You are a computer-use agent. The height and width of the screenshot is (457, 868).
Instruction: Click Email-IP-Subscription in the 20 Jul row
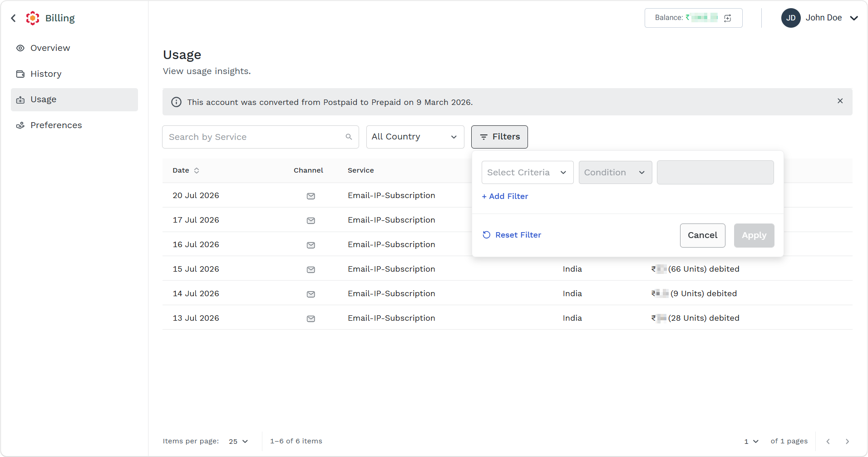(391, 195)
